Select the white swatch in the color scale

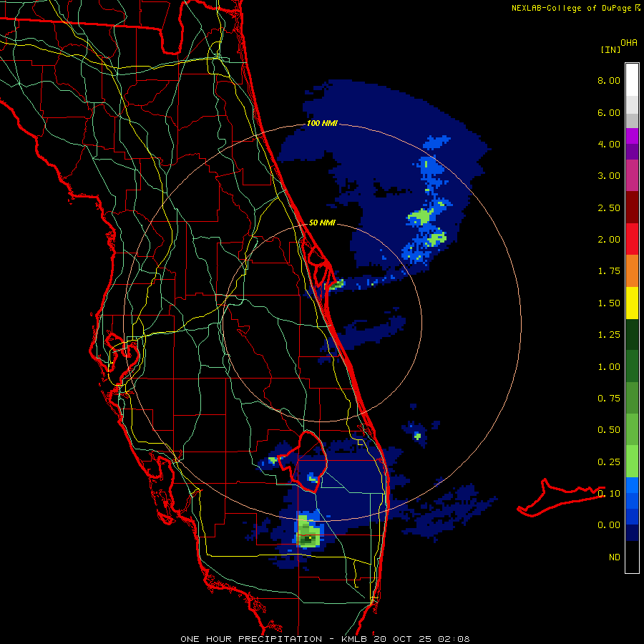tap(632, 80)
